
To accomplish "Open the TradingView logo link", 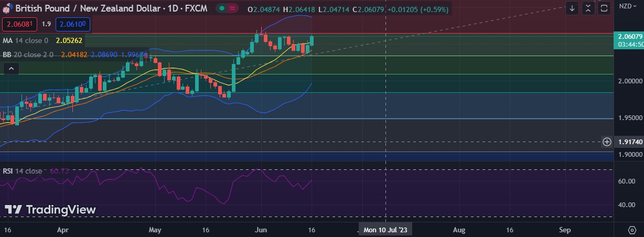I will (x=50, y=210).
